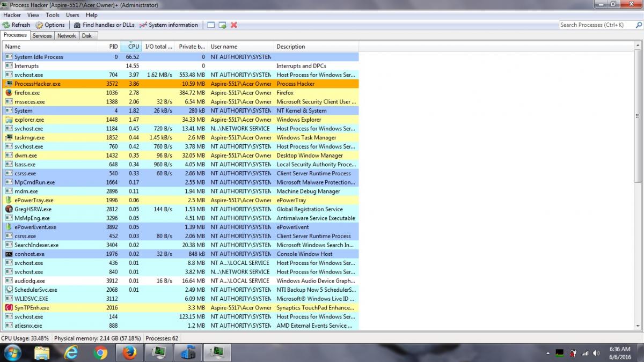644x362 pixels.
Task: Open the View menu
Action: (x=33, y=15)
